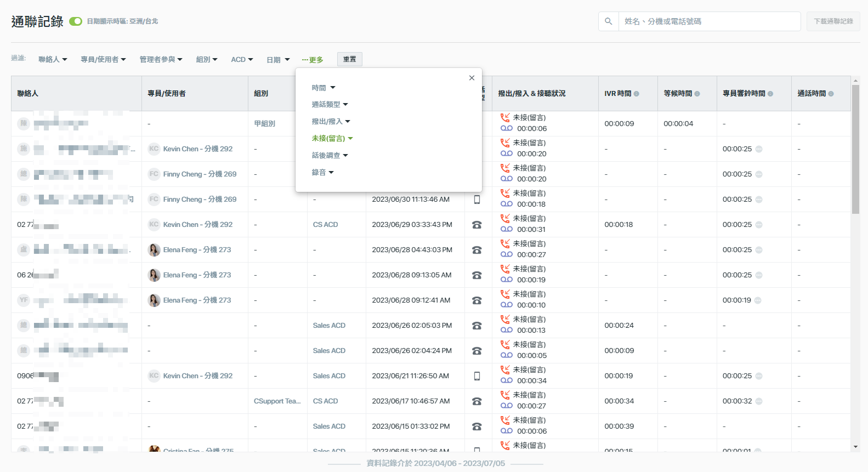Click desk phone icon on 06/15 01:33:02 row
Image resolution: width=868 pixels, height=472 pixels.
pyautogui.click(x=477, y=426)
